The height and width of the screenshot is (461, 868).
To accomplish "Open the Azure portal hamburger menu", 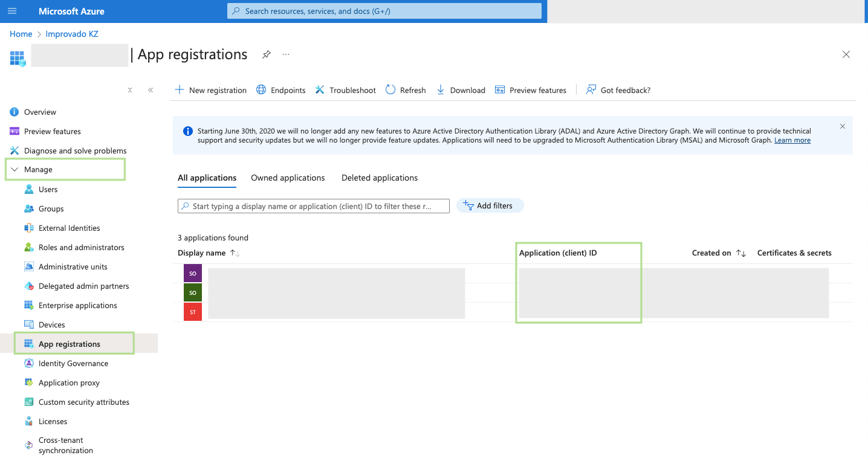I will 12,11.
